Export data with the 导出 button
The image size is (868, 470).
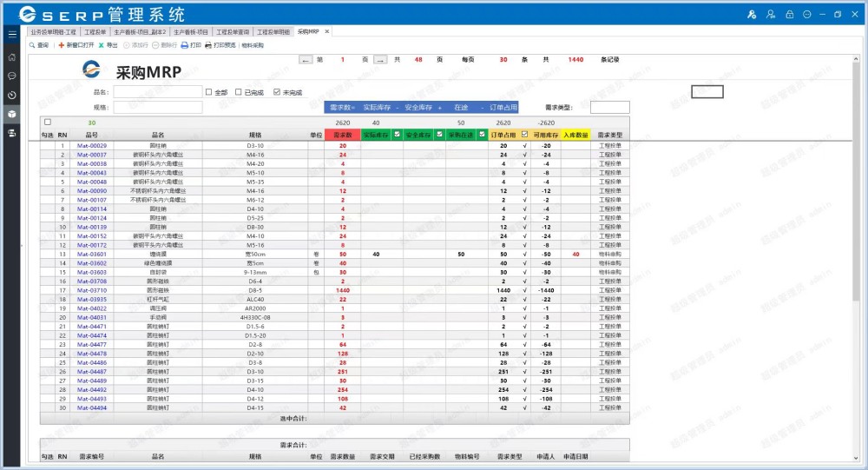[x=108, y=44]
